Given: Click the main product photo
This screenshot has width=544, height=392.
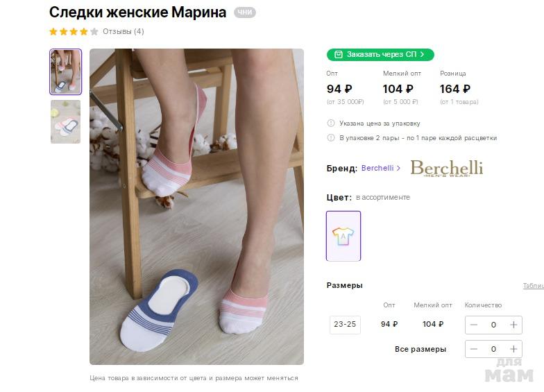Looking at the screenshot, I should (196, 206).
